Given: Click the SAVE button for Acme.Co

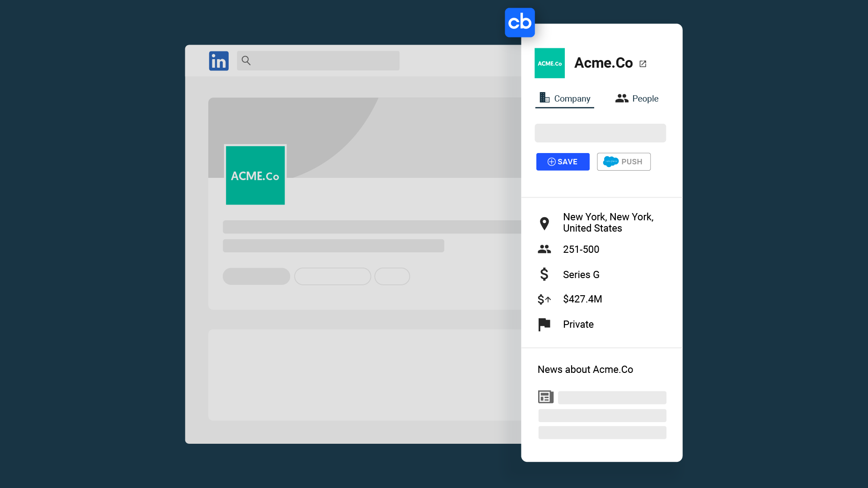Looking at the screenshot, I should click(563, 162).
